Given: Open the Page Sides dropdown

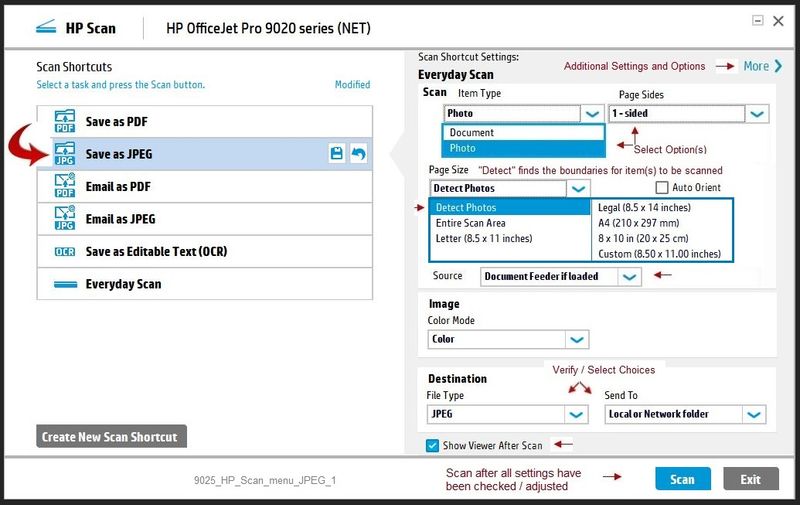Looking at the screenshot, I should pyautogui.click(x=757, y=114).
